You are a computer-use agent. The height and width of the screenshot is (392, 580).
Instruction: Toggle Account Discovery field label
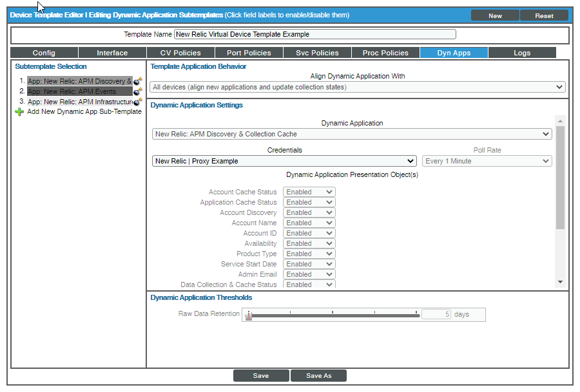[x=248, y=212]
